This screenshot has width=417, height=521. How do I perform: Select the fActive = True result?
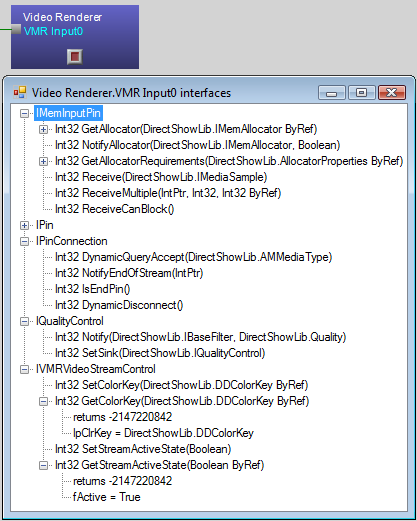(x=107, y=497)
